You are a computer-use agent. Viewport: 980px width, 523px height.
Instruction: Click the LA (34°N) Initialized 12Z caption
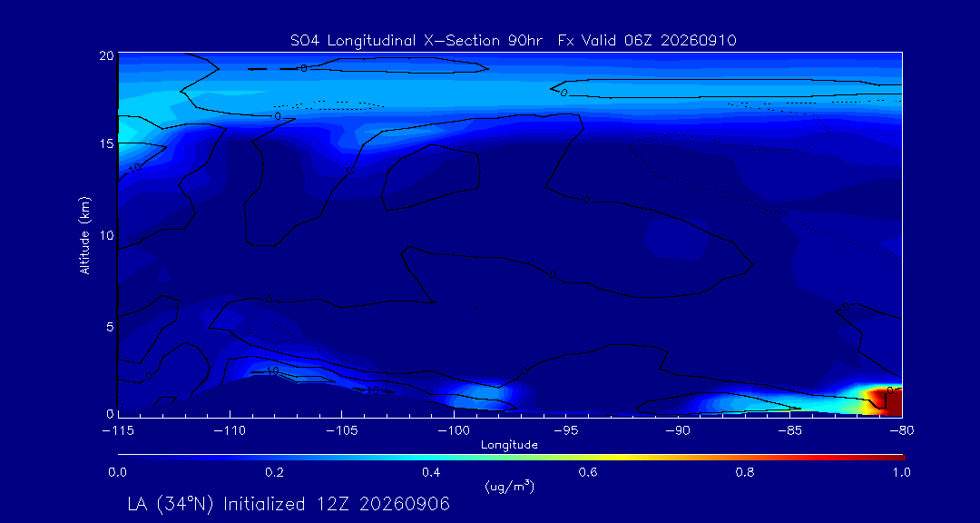click(289, 504)
